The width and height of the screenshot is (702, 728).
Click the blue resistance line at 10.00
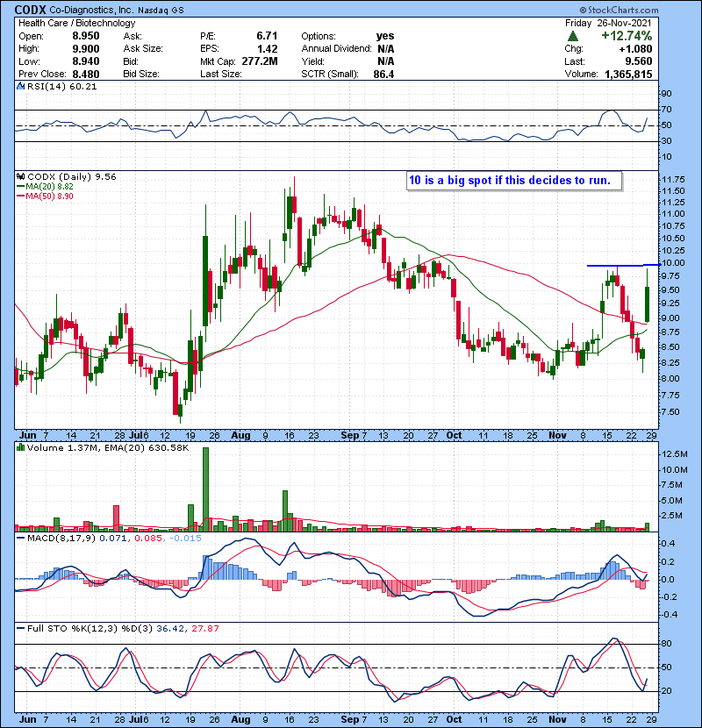coord(623,265)
